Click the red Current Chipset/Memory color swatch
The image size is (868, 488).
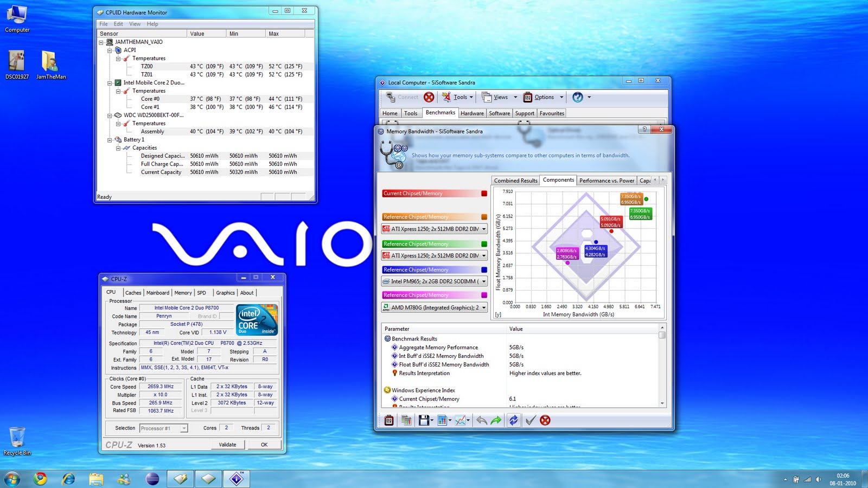click(x=484, y=194)
